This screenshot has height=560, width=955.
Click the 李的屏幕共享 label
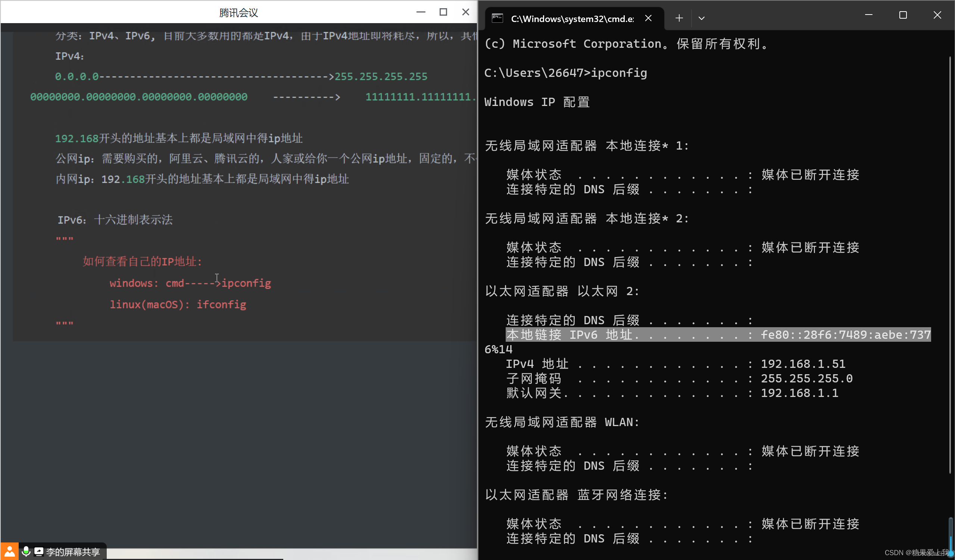point(73,552)
